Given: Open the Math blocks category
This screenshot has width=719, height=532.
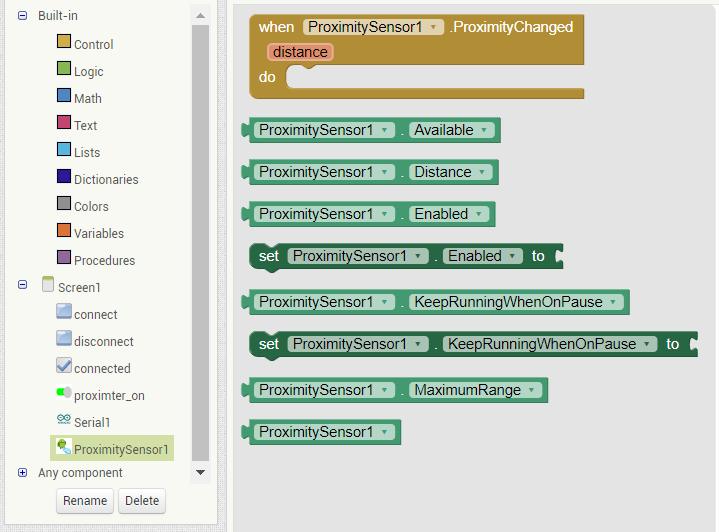Looking at the screenshot, I should click(x=79, y=98).
